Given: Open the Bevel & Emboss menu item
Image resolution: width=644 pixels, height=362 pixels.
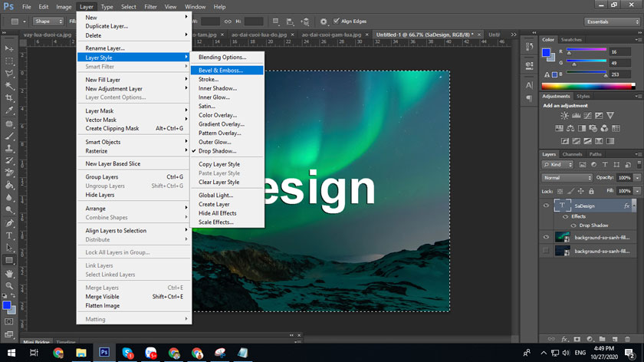Looking at the screenshot, I should [x=227, y=71].
